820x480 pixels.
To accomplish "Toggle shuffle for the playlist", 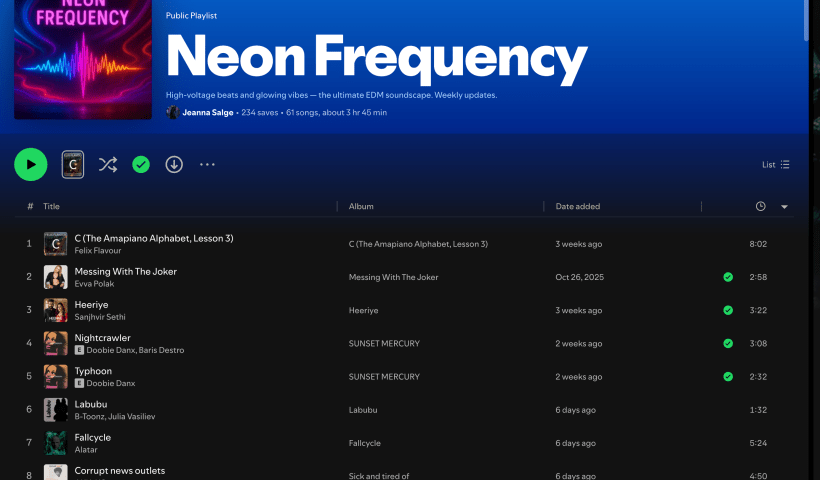I will [108, 165].
